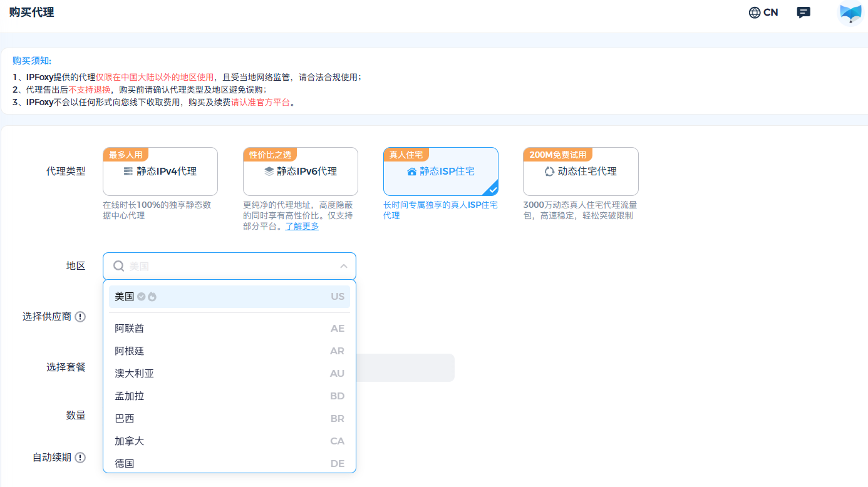Open the chat messages icon
This screenshot has height=487, width=868.
(x=803, y=13)
